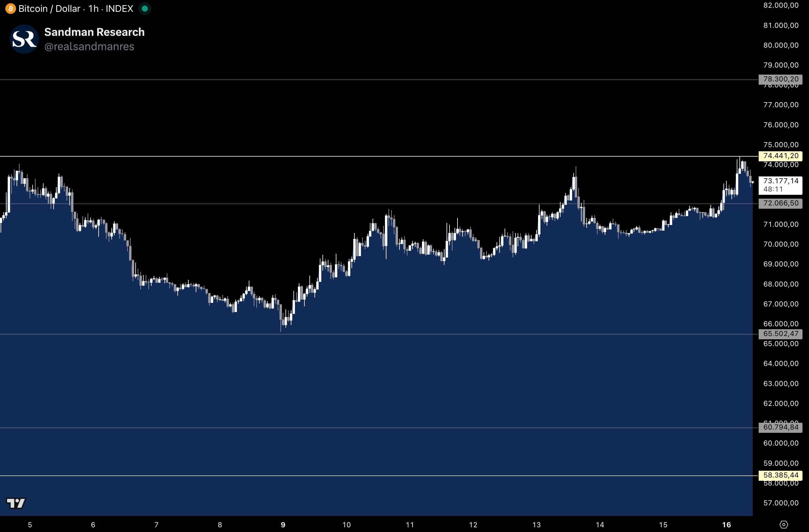The width and height of the screenshot is (809, 532).
Task: Click date 9 on time axis
Action: [x=283, y=525]
